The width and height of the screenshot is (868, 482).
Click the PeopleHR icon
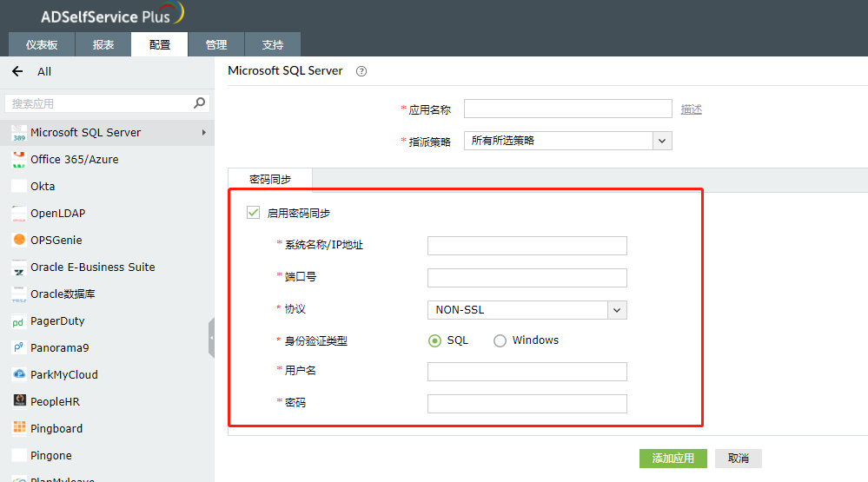(x=19, y=400)
